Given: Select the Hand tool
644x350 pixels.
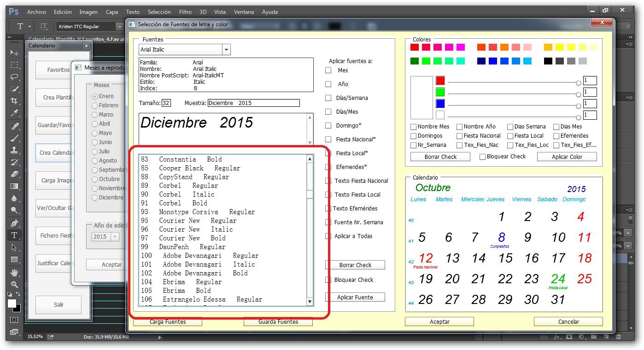Looking at the screenshot, I should (x=14, y=272).
